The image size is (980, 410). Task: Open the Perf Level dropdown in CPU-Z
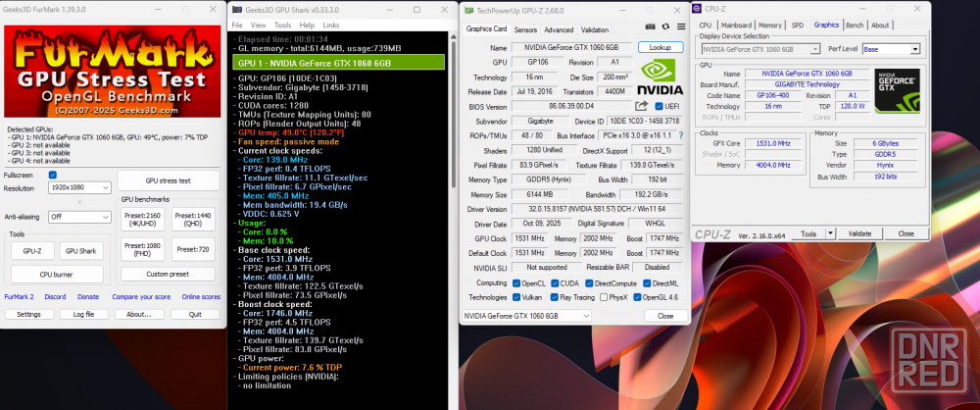(x=890, y=48)
